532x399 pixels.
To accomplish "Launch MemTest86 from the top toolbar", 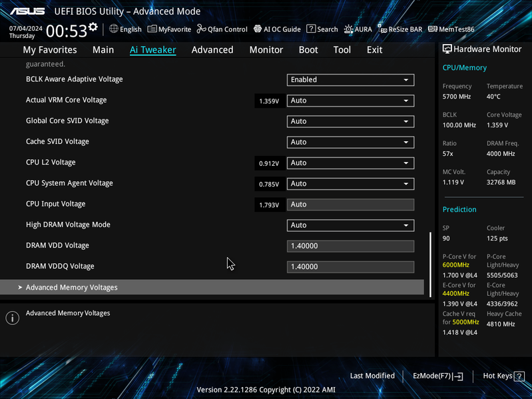I will pos(451,29).
